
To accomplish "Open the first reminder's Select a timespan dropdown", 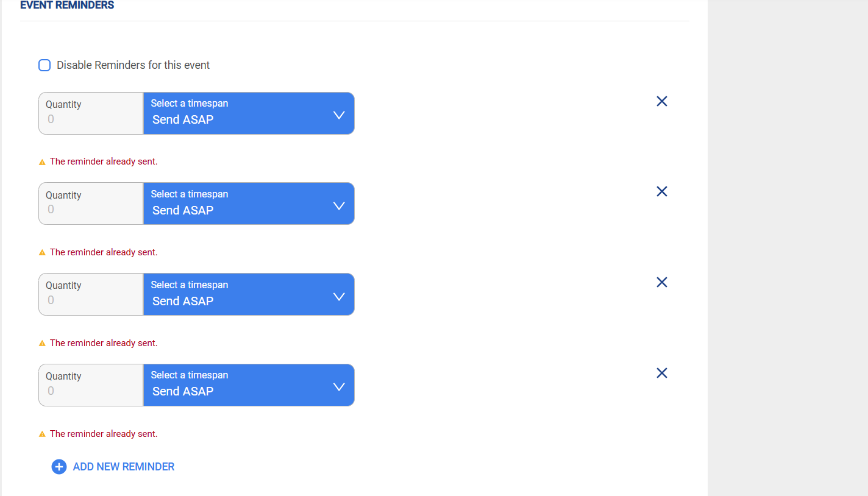I will tap(249, 113).
